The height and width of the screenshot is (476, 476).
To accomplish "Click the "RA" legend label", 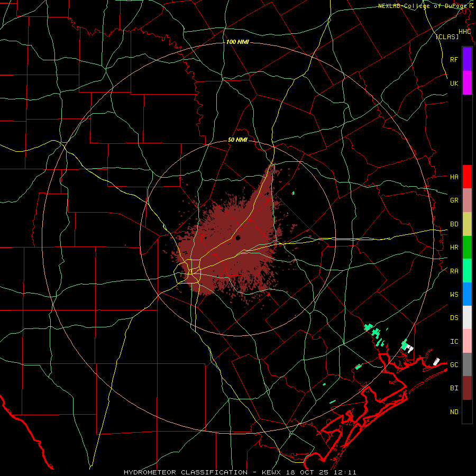I will [454, 271].
